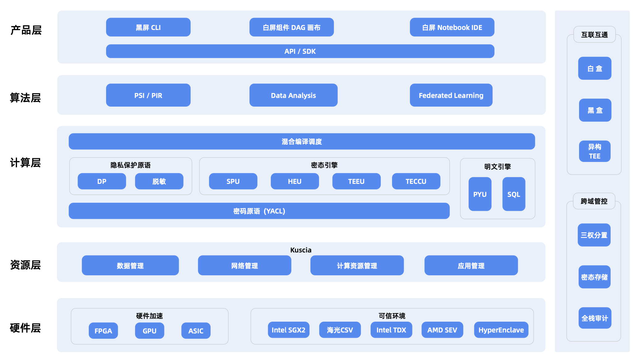
Task: Select the 白屏组件 DAG 画布 block
Action: [291, 27]
